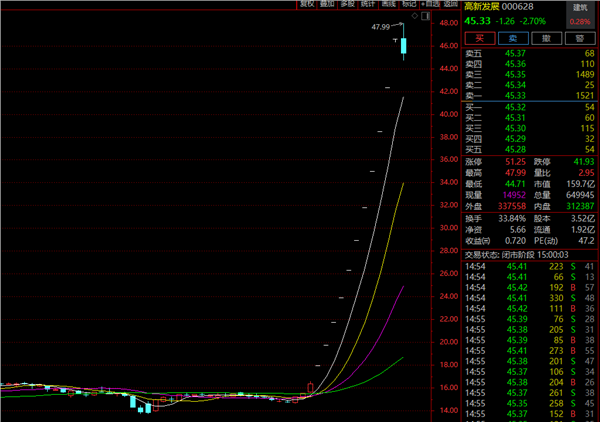Image resolution: width=600 pixels, height=422 pixels.
Task: Select the 14:55 trade with volume 258 S
Action: click(x=530, y=404)
